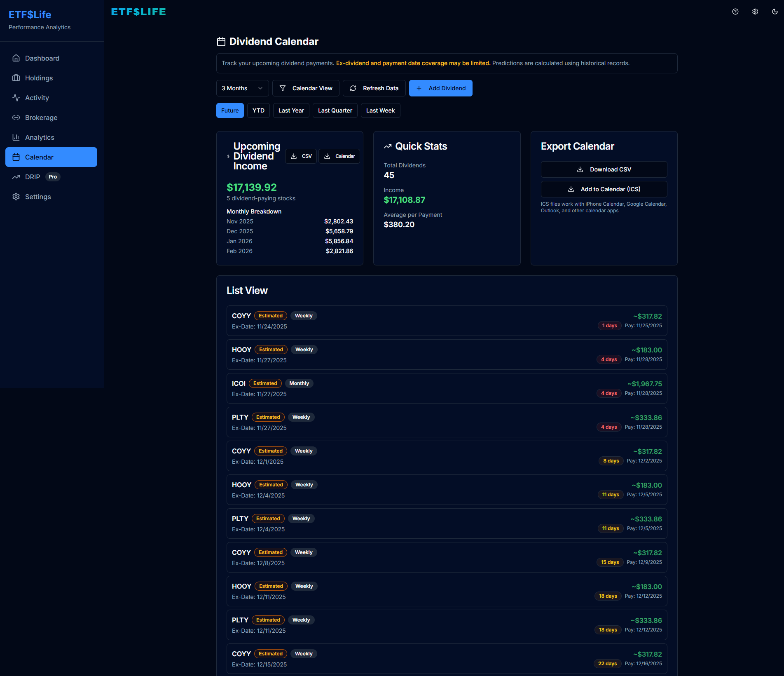Open the 3 Months range dropdown

pos(242,88)
